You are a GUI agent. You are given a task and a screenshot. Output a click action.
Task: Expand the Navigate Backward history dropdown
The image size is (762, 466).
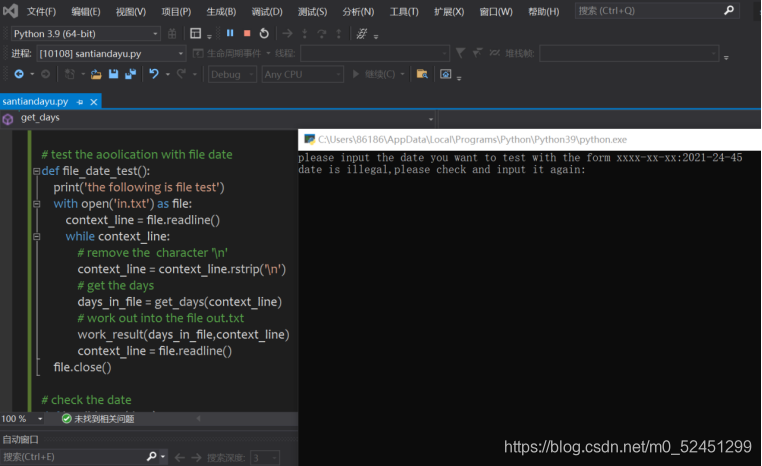point(32,74)
